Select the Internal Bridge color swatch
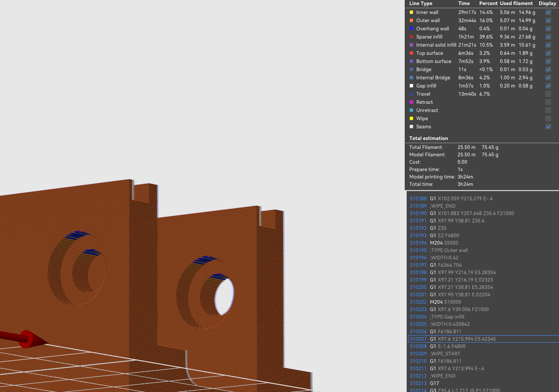559x392 pixels. tap(411, 78)
